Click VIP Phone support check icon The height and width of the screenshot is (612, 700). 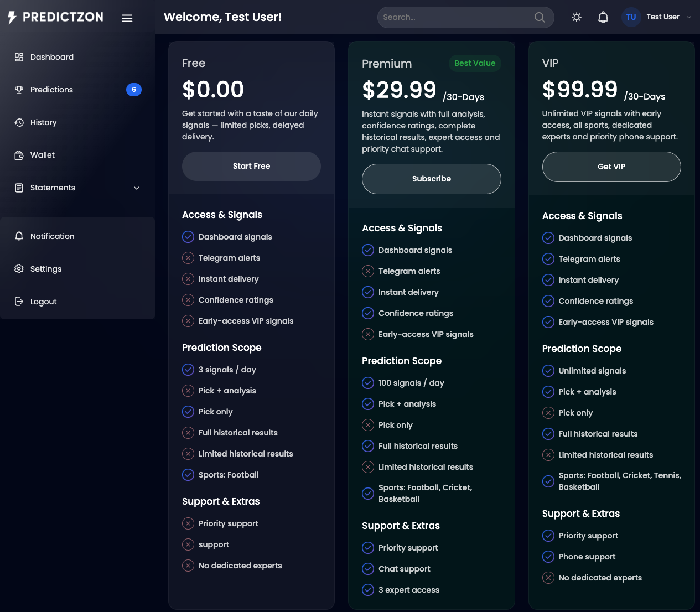pyautogui.click(x=548, y=557)
